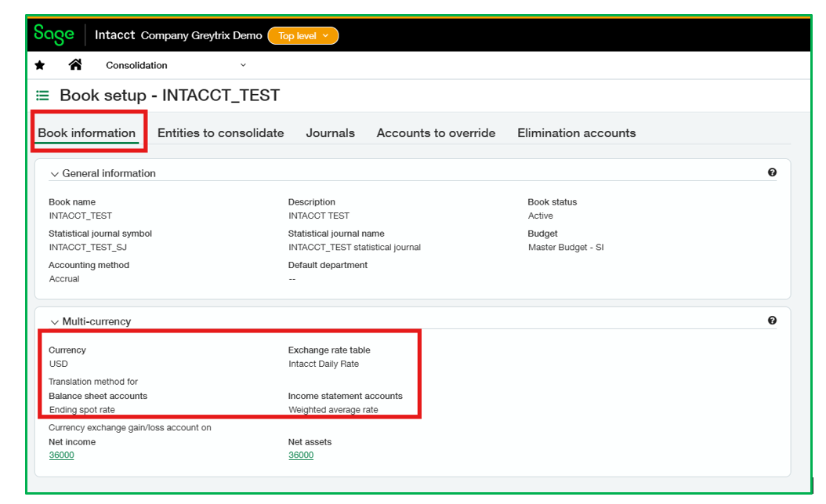Go to home icon
This screenshot has width=826, height=504.
coord(75,64)
